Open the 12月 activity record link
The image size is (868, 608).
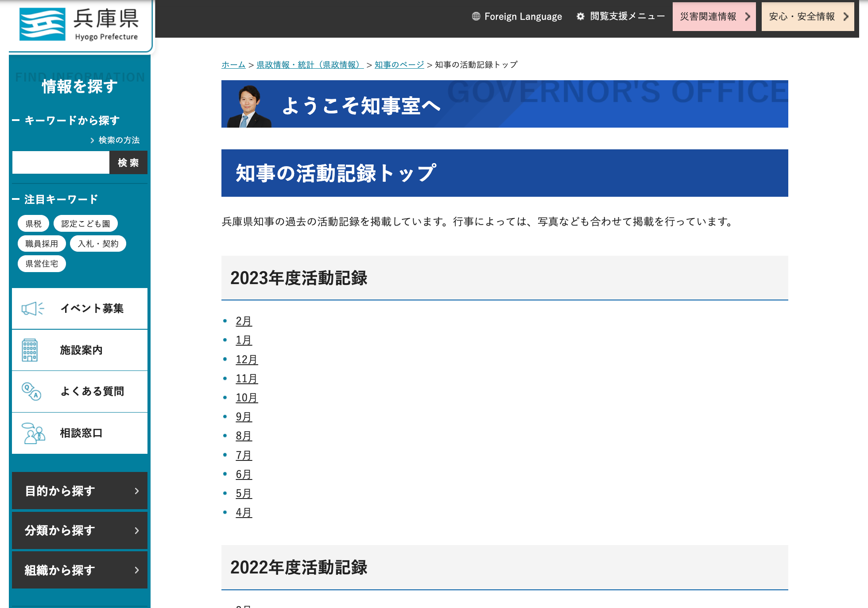[246, 359]
